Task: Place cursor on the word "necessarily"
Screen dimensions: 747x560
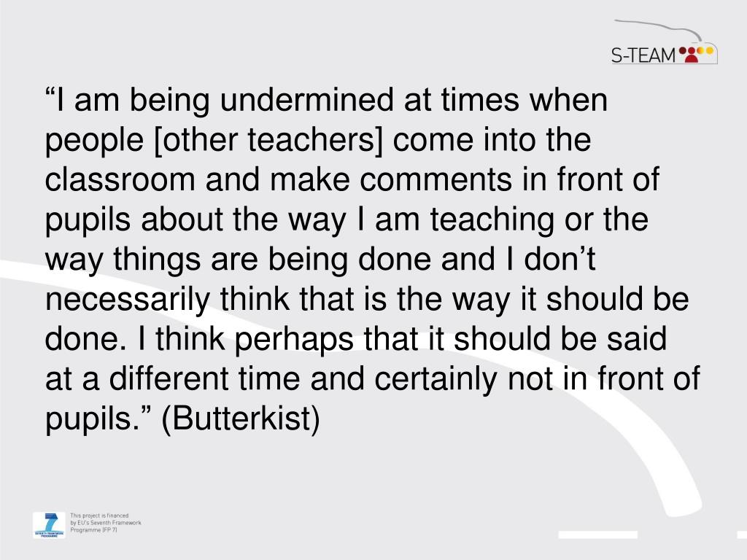Action: [x=128, y=300]
